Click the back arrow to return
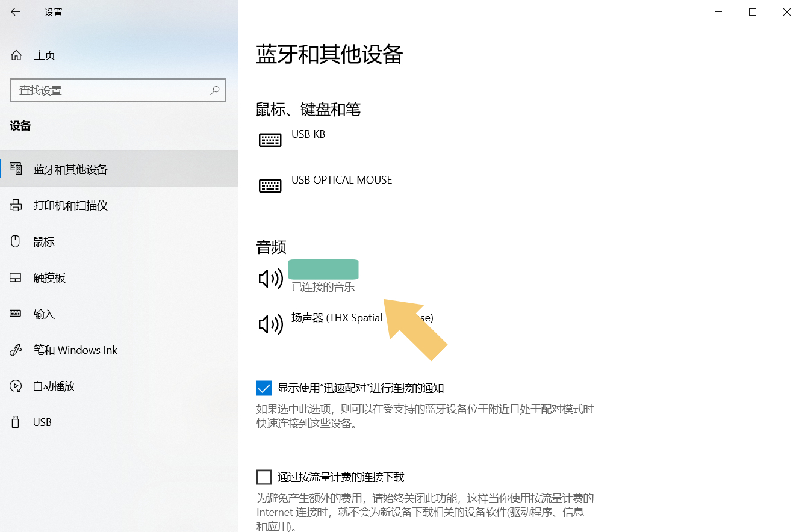799x532 pixels. (x=14, y=11)
